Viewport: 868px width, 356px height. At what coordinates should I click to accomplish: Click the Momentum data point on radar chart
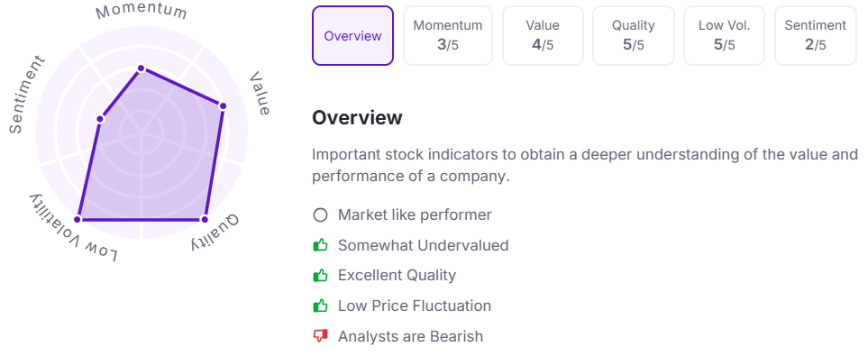tap(142, 68)
